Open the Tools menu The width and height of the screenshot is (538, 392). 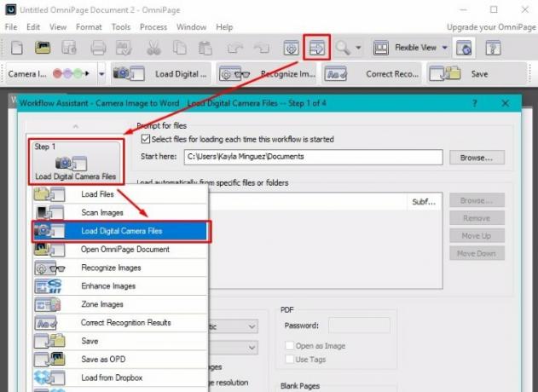[121, 27]
